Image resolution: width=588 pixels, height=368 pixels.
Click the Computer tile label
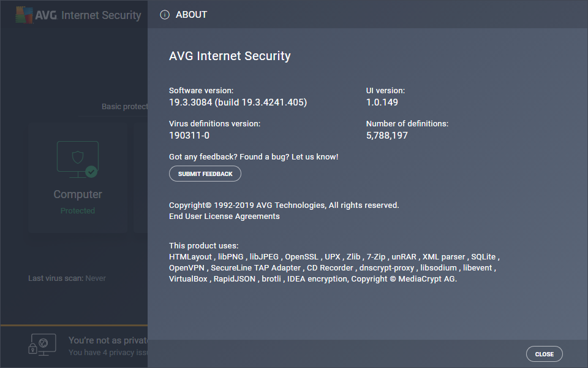click(x=78, y=194)
